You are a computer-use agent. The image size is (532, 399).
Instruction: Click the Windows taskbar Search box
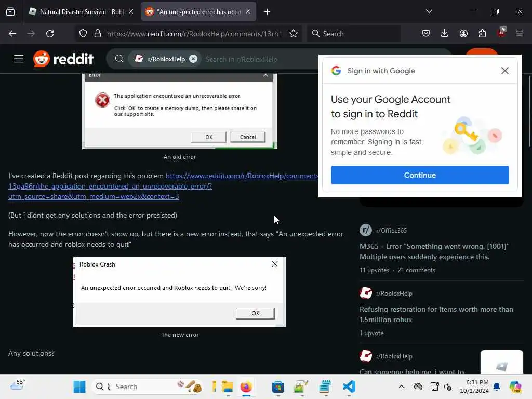148,387
